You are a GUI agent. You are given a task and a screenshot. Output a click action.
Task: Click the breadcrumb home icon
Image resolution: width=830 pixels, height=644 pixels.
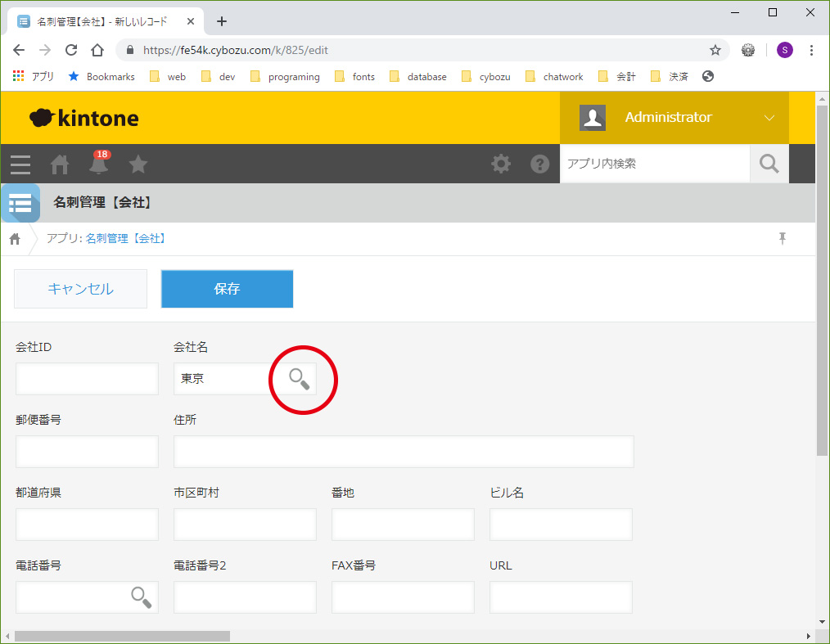(x=15, y=239)
